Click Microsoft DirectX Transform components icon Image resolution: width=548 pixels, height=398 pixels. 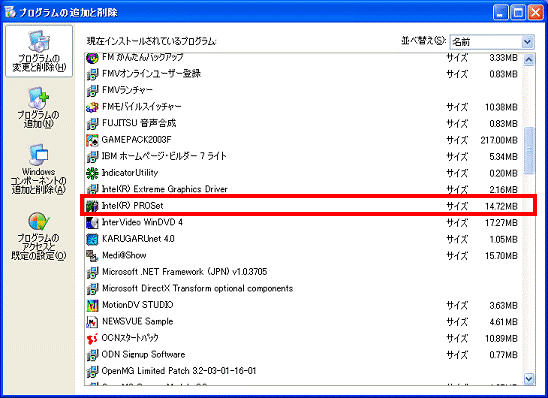click(92, 289)
